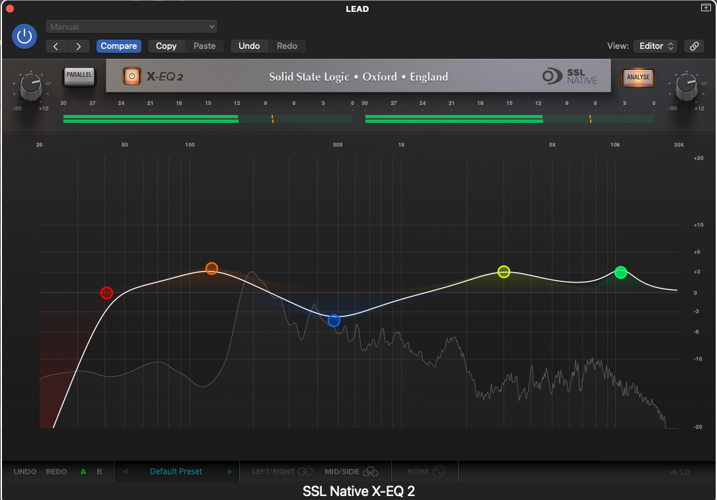The image size is (717, 500).
Task: Enable LEFT/RIGHT processing mode
Action: (x=282, y=472)
